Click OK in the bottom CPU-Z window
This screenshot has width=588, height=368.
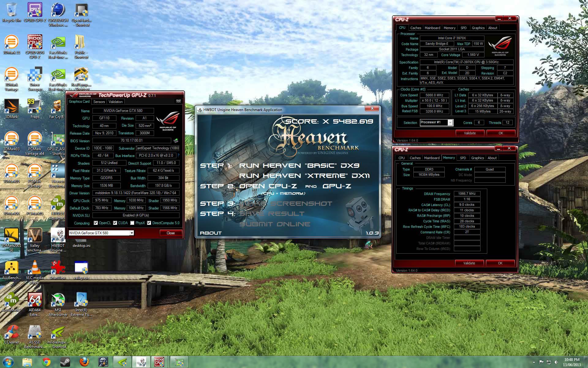click(500, 263)
